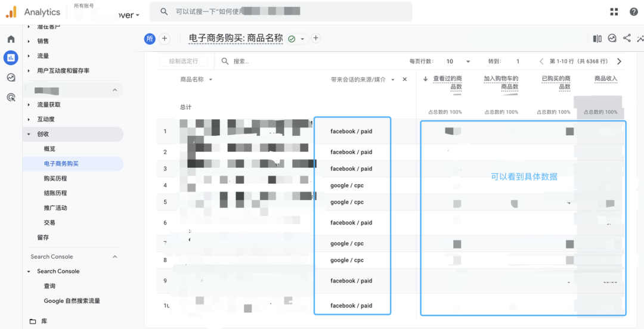Open the insights icon in report header
The width and height of the screenshot is (644, 329).
(x=612, y=38)
